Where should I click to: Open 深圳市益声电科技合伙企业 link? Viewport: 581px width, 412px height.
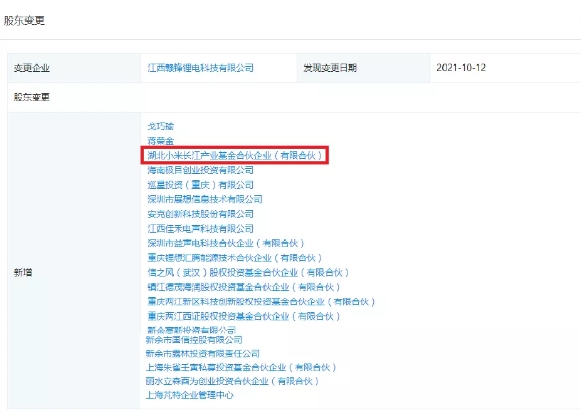(226, 243)
